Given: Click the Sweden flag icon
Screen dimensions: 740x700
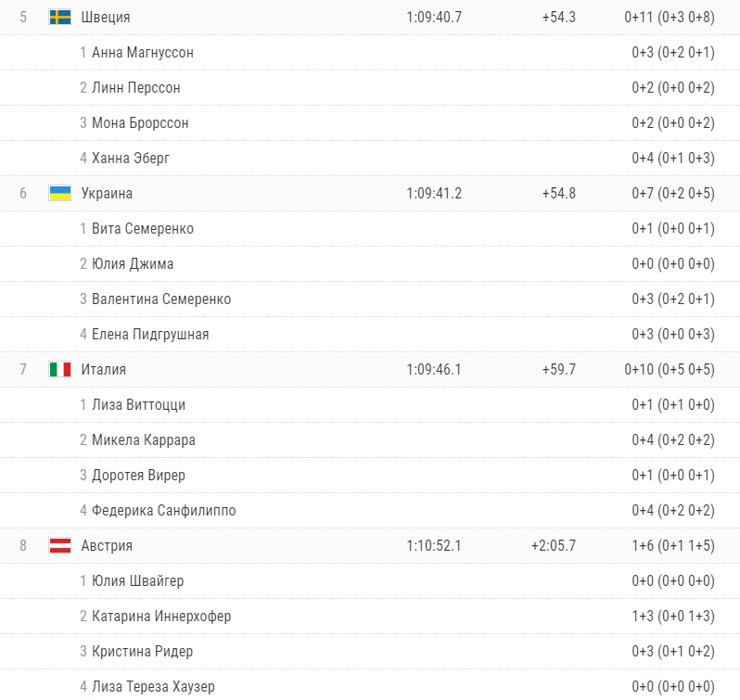Looking at the screenshot, I should tap(60, 17).
